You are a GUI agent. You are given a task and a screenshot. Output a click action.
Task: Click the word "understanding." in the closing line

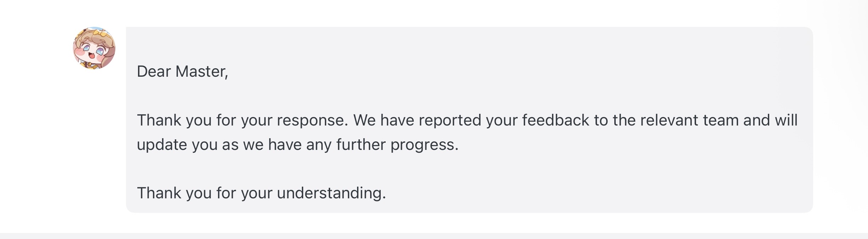point(331,193)
